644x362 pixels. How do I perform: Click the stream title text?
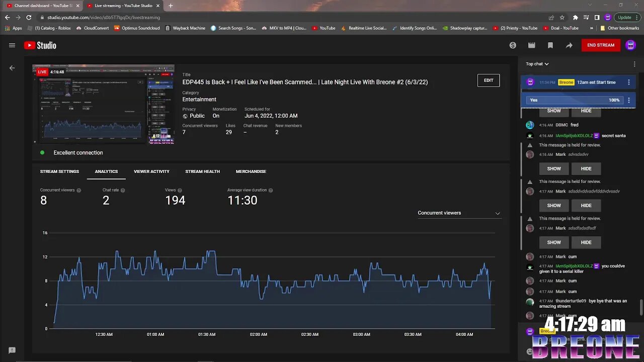(305, 82)
